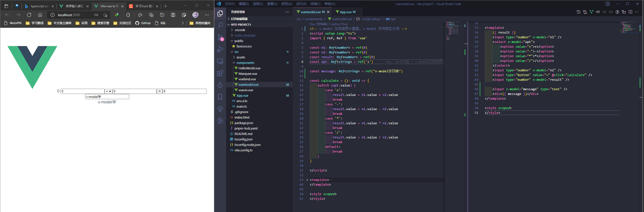Screen dimensions: 644x212
Task: Open the Remote Explorer view in the activity bar
Action: [x=220, y=61]
